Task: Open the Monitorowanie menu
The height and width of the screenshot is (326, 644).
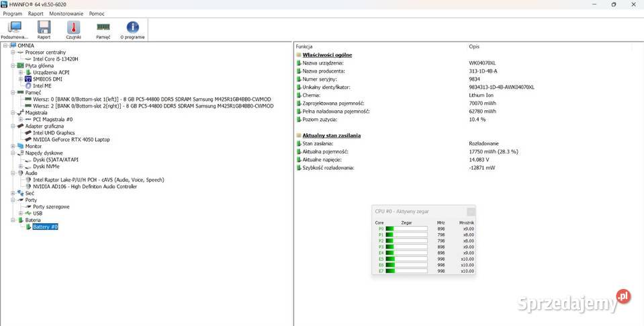Action: coord(66,13)
